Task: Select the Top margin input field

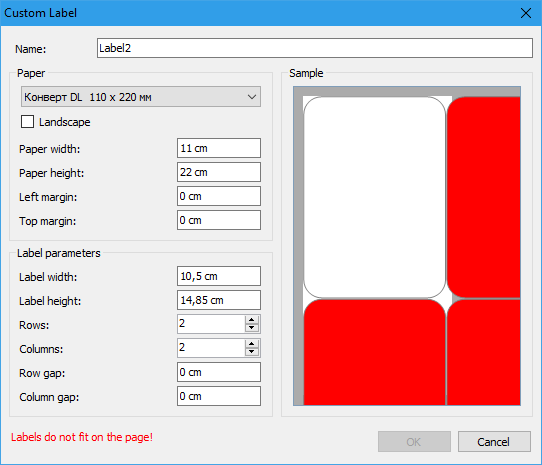Action: point(219,220)
